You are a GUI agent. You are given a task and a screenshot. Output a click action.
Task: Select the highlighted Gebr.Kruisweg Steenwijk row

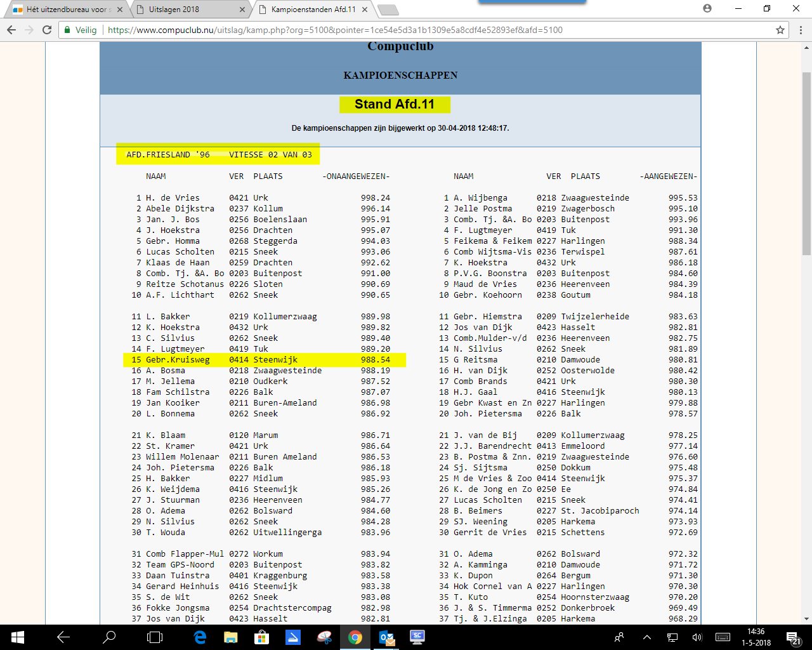coord(265,360)
